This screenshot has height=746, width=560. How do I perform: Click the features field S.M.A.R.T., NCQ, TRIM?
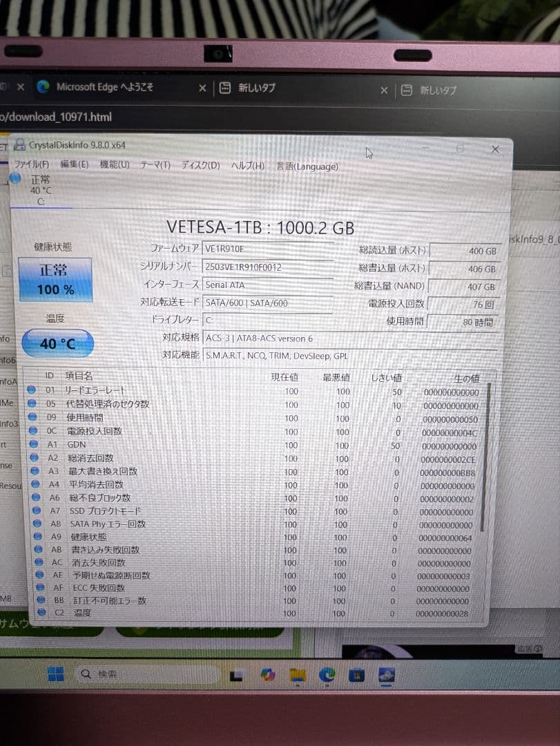350,356
